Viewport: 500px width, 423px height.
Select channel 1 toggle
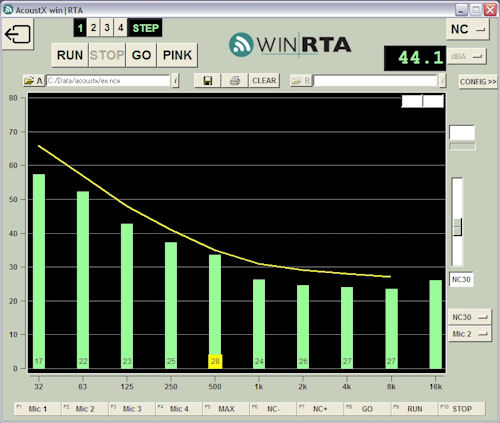[x=80, y=28]
